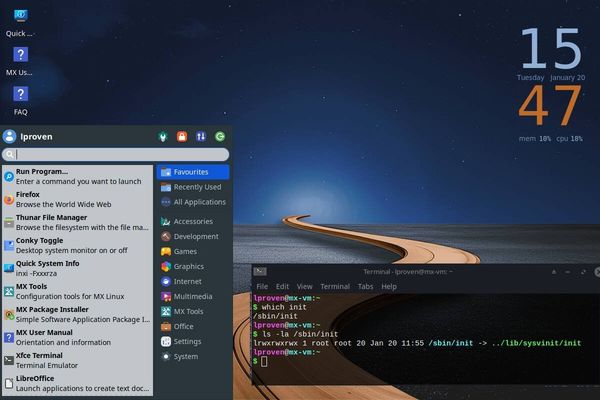Click the blue switch user arrows icon
Image resolution: width=600 pixels, height=400 pixels.
tap(201, 137)
